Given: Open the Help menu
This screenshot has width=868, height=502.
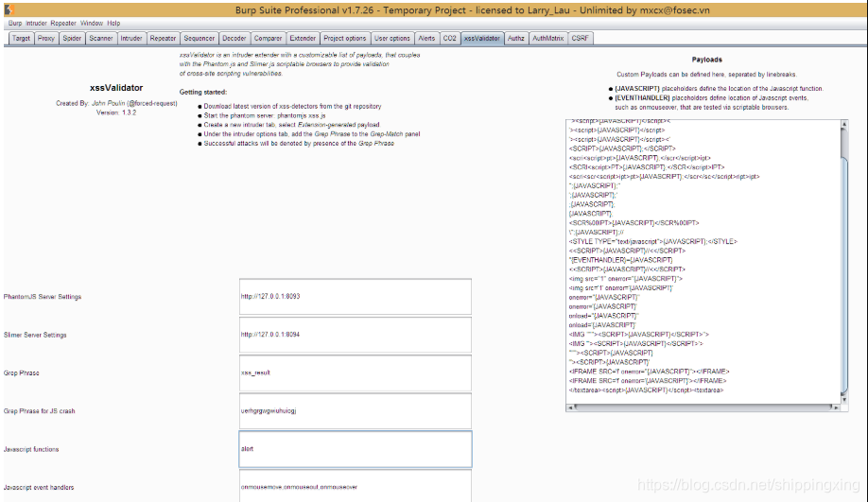Looking at the screenshot, I should point(113,24).
